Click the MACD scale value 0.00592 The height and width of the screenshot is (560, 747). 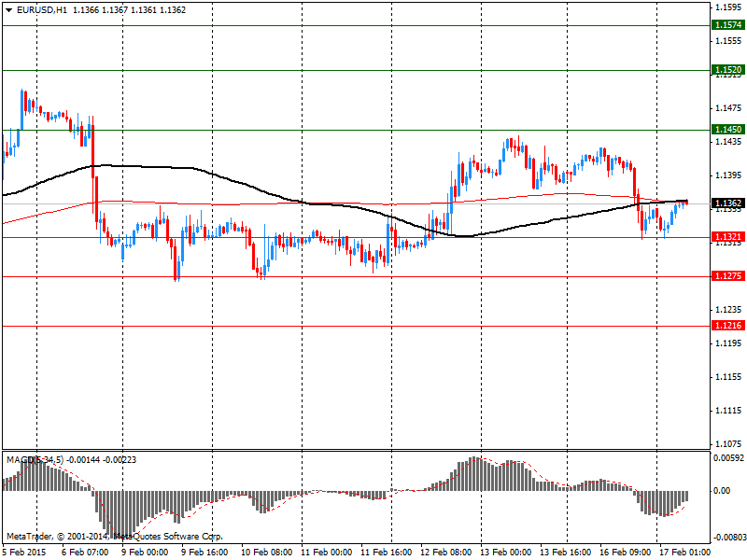tap(729, 458)
